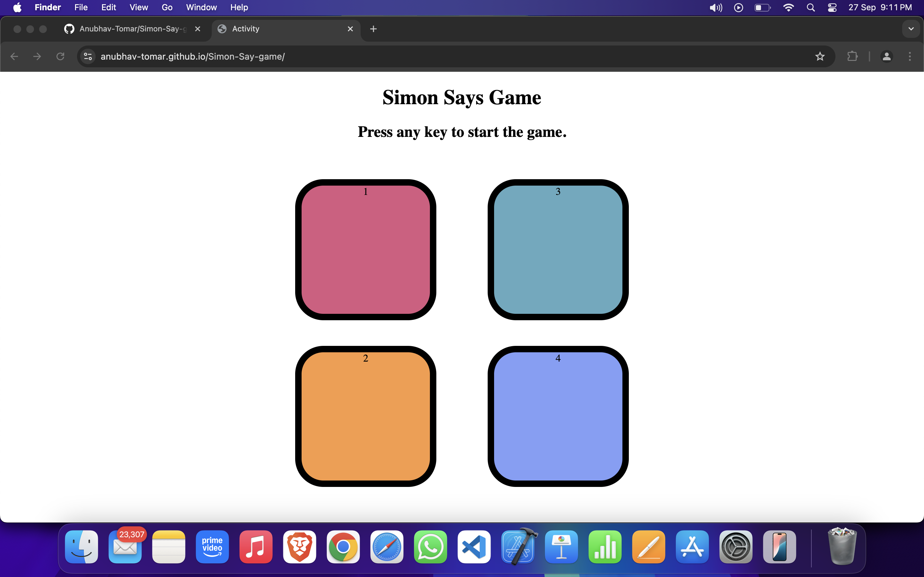The width and height of the screenshot is (924, 577).
Task: Launch Safari from the dock
Action: click(386, 547)
